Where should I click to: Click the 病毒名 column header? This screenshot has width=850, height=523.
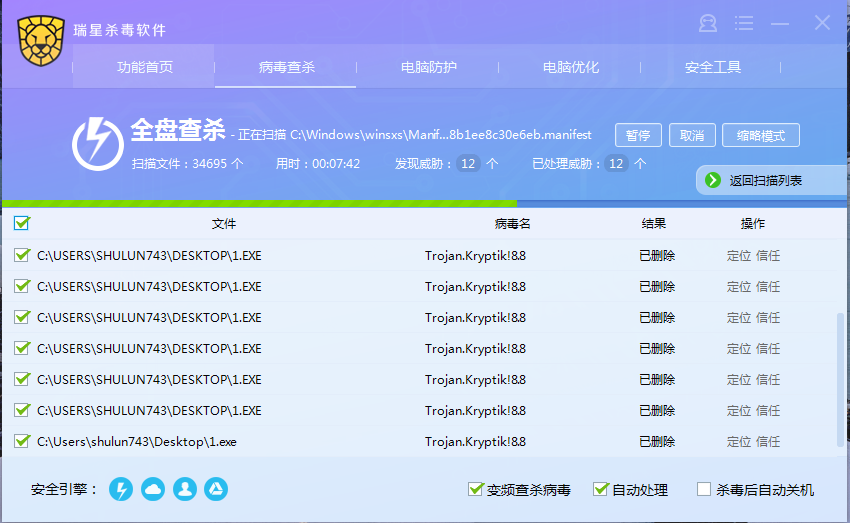click(512, 223)
